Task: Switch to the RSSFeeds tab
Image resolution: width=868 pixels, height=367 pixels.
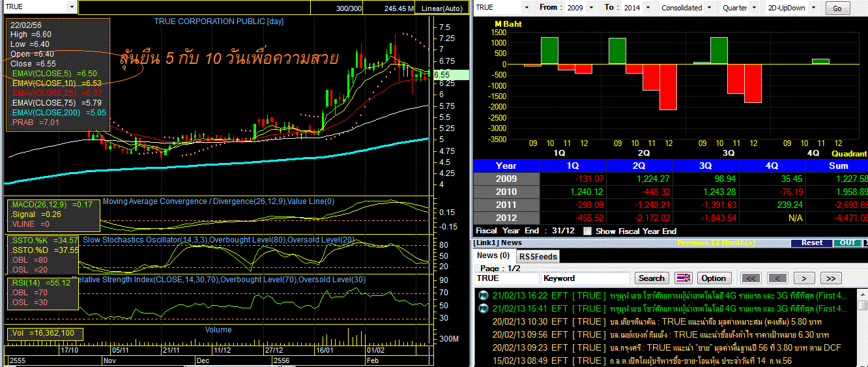Action: (538, 256)
